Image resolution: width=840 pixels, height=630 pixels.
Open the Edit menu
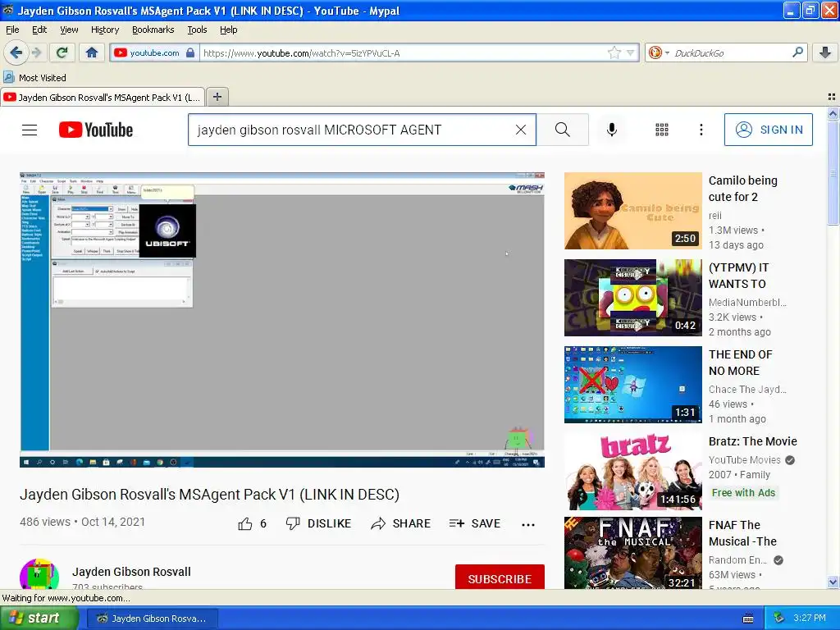[39, 30]
